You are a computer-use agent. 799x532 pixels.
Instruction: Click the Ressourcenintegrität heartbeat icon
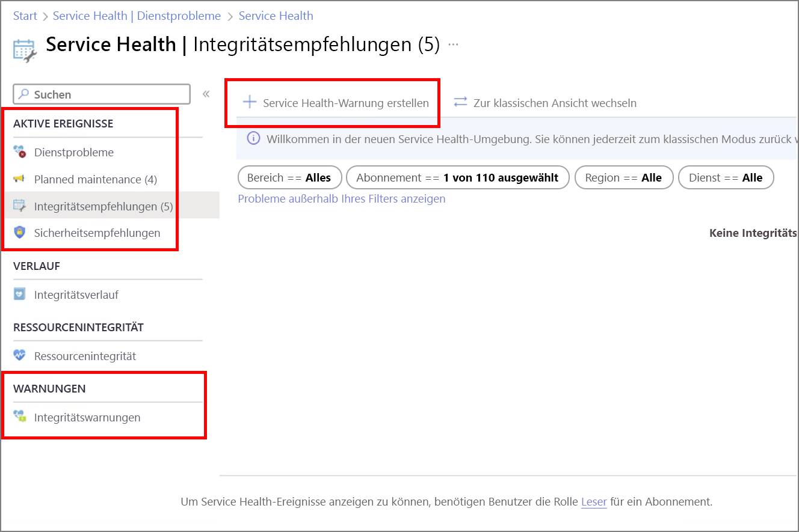pyautogui.click(x=20, y=356)
